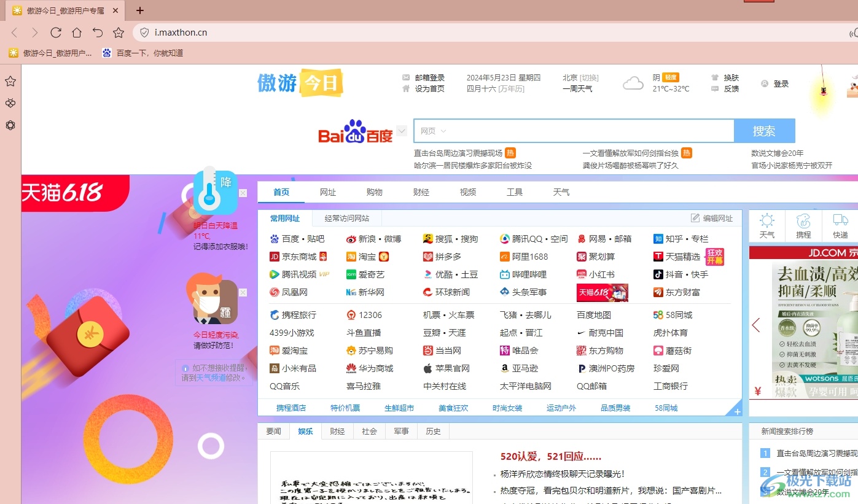Viewport: 858px width, 504px height.
Task: Click the blue plus corner to add a site
Action: coord(736,411)
